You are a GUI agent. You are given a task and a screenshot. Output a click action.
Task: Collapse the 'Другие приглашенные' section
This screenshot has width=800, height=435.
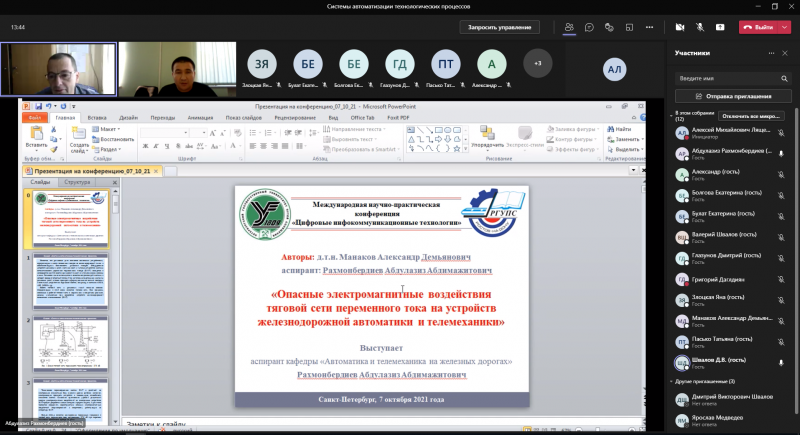(671, 381)
